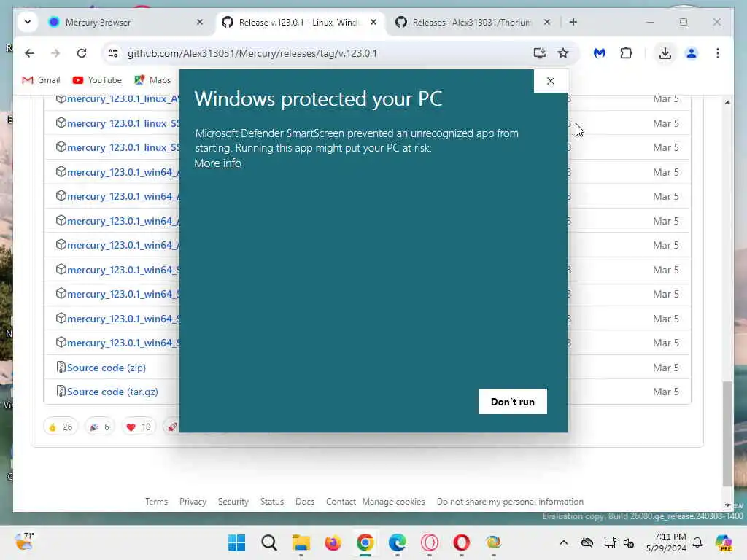Close the Mercury Browser tab
Screen dimensions: 747x560
click(x=200, y=22)
